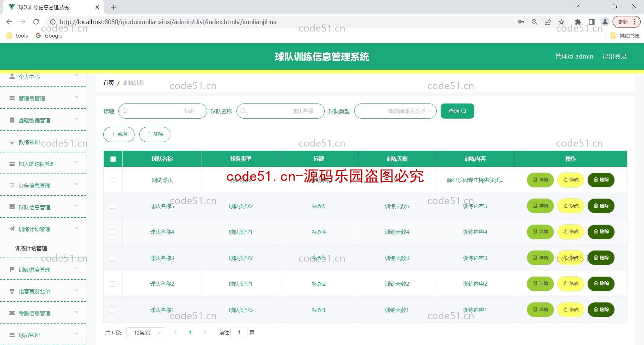Expand the 管理员管理 menu chevron

coord(76,97)
